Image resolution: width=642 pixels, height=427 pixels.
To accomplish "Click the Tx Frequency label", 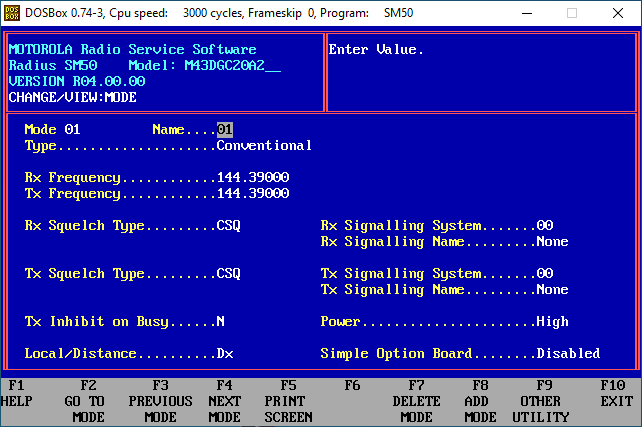I will pos(72,194).
